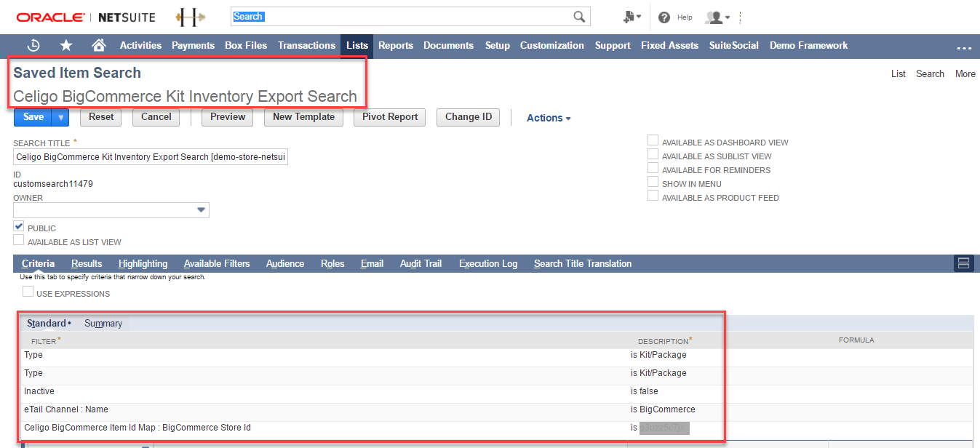980x448 pixels.
Task: Enable Available as Dashboard View
Action: coord(653,141)
